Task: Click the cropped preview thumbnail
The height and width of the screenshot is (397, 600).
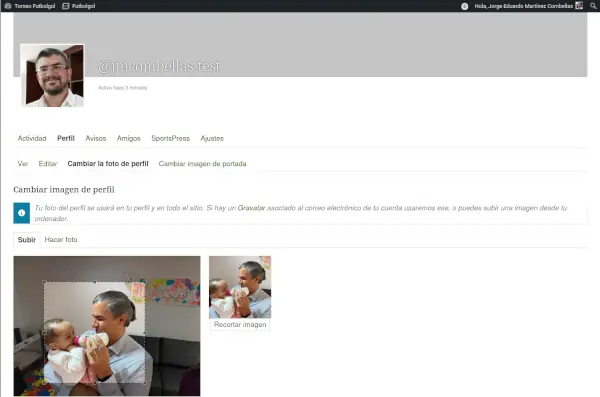Action: (240, 287)
